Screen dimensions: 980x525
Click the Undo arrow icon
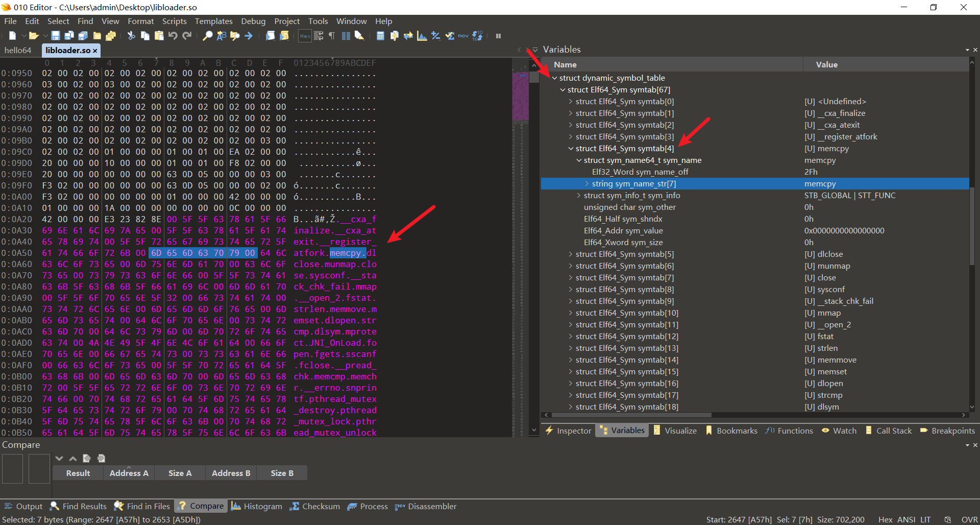pos(173,36)
